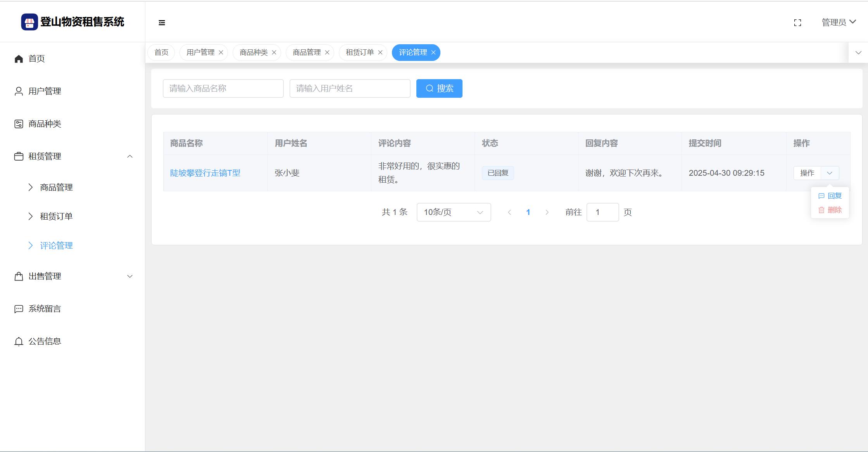Screen dimensions: 868x452
Task: Open the 10条/页 page size dropdown
Action: [454, 212]
